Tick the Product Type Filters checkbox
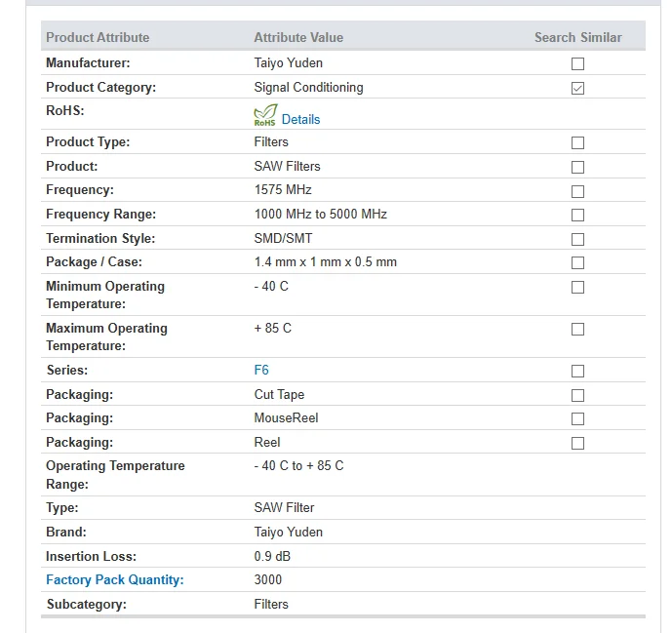This screenshot has width=672, height=633. (x=577, y=142)
